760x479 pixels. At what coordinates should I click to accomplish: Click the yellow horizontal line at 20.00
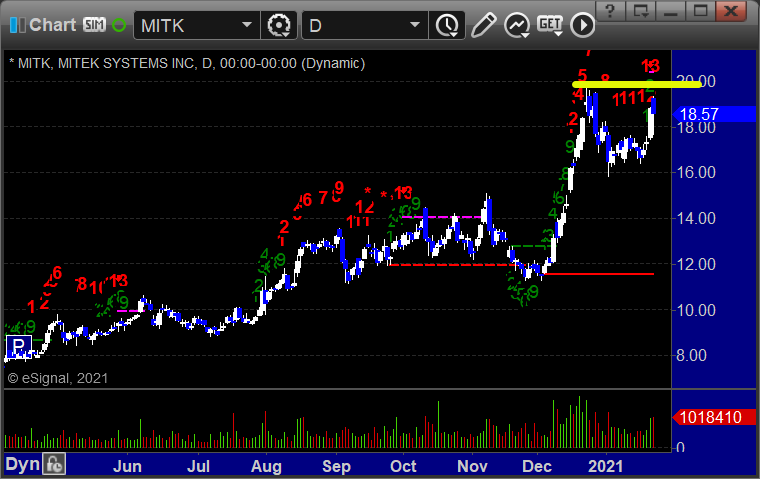[x=636, y=84]
